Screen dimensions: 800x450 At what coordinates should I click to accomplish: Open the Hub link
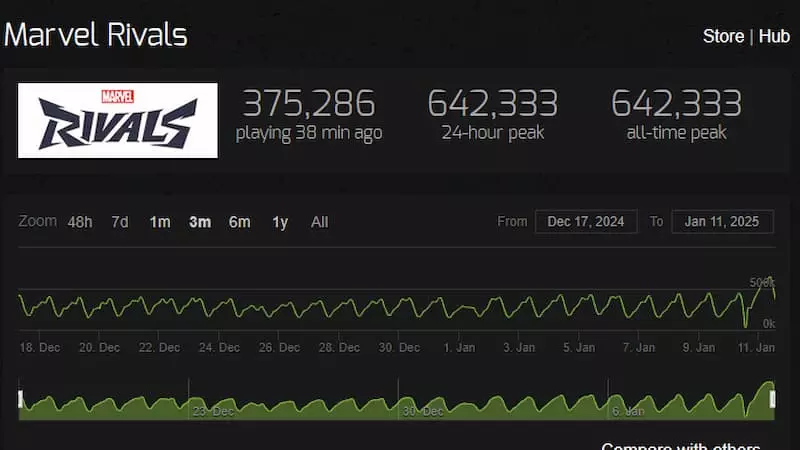[x=774, y=36]
